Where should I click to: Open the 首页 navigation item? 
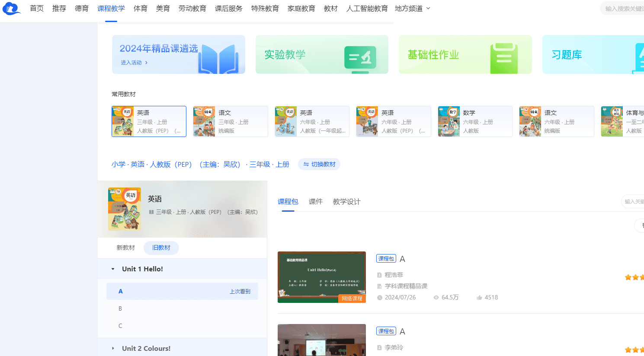point(37,9)
